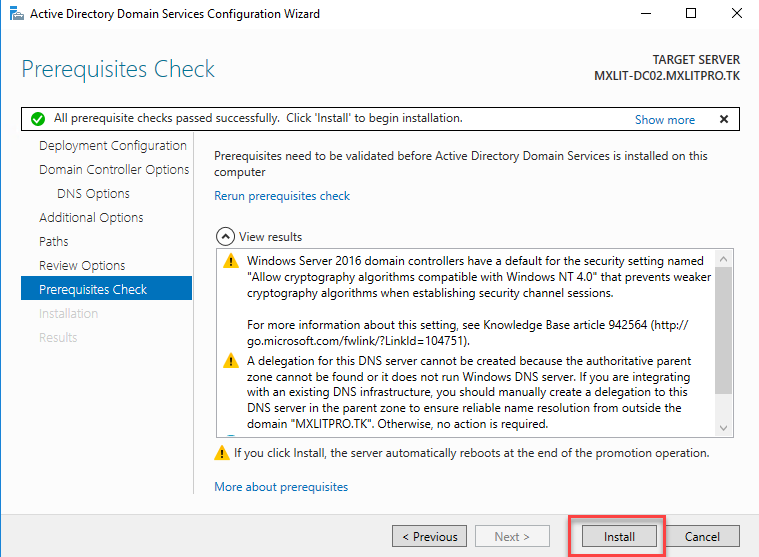Collapse the View results section
The image size is (759, 557).
pyautogui.click(x=224, y=237)
